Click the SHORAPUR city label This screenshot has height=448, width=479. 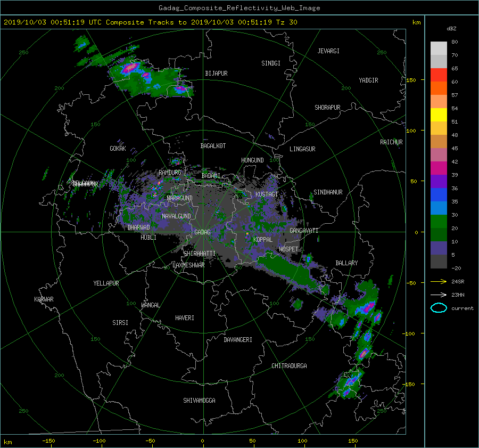[x=327, y=108]
